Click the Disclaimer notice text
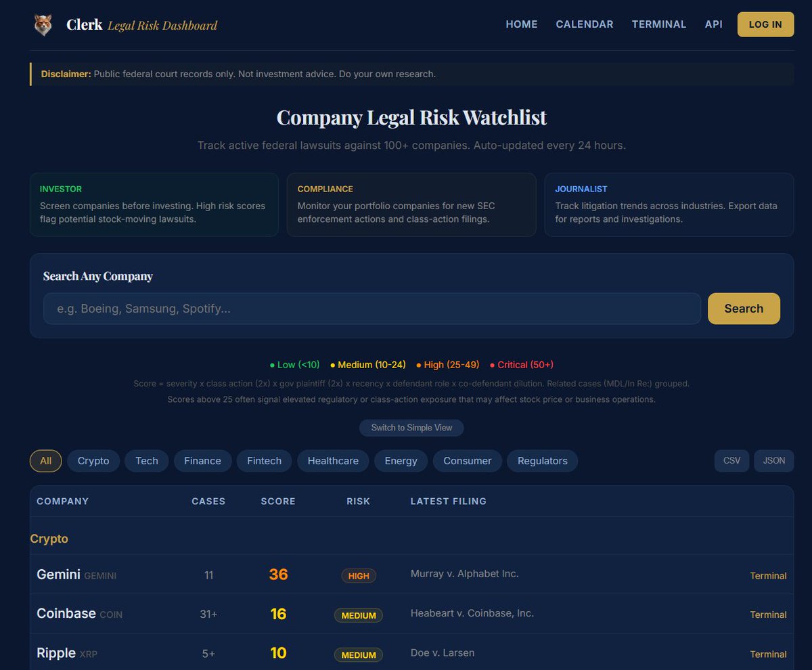 [x=238, y=74]
